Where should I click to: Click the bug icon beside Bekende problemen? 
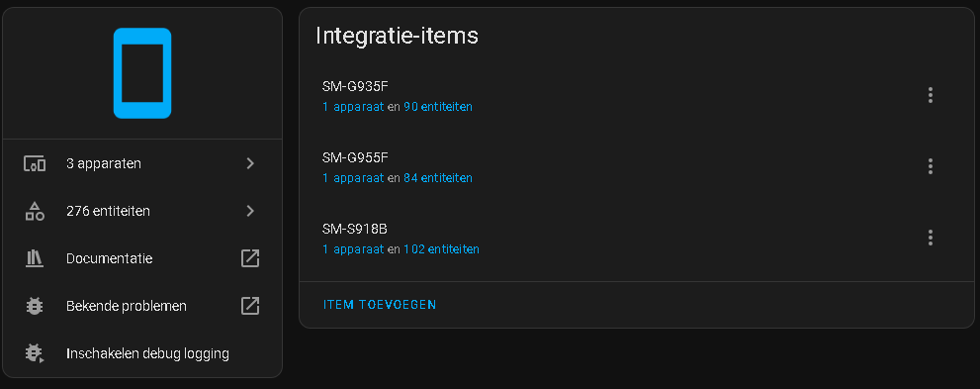(x=35, y=306)
